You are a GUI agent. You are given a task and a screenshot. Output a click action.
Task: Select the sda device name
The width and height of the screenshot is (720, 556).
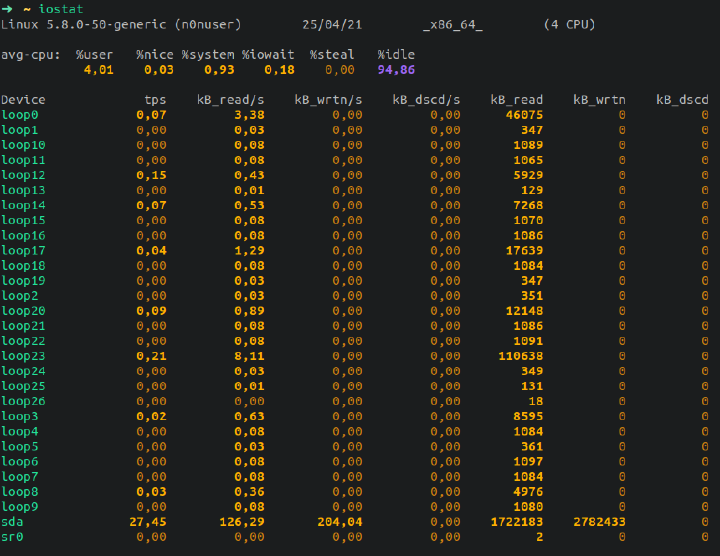[12, 522]
